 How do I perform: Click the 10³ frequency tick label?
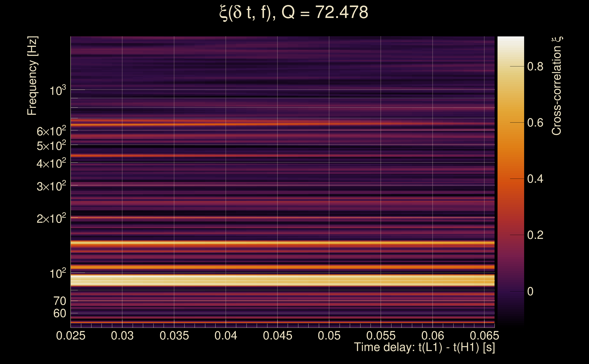(x=58, y=91)
